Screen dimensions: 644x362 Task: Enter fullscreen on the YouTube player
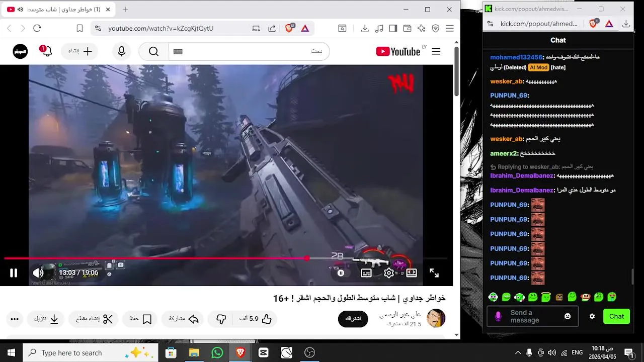(434, 273)
